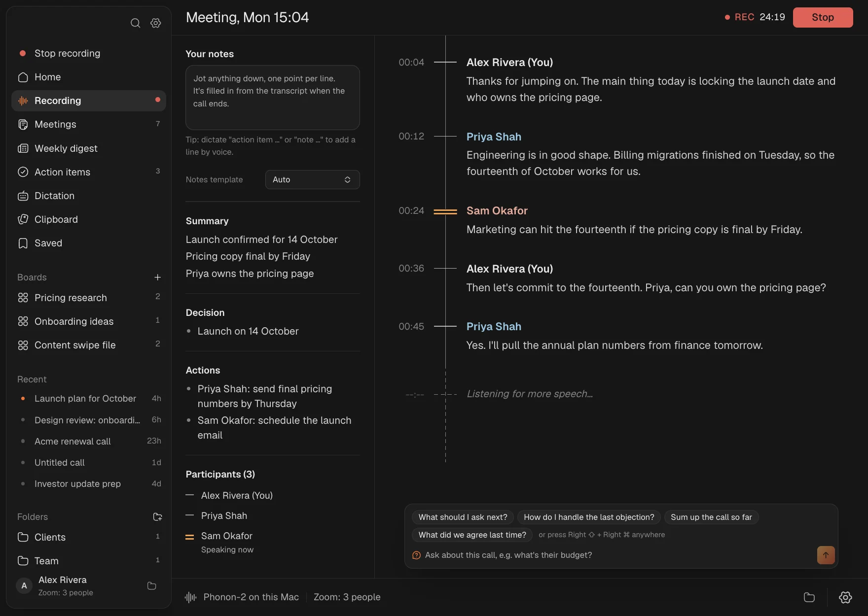
Task: Open recent Acme renewal call
Action: (x=89, y=441)
